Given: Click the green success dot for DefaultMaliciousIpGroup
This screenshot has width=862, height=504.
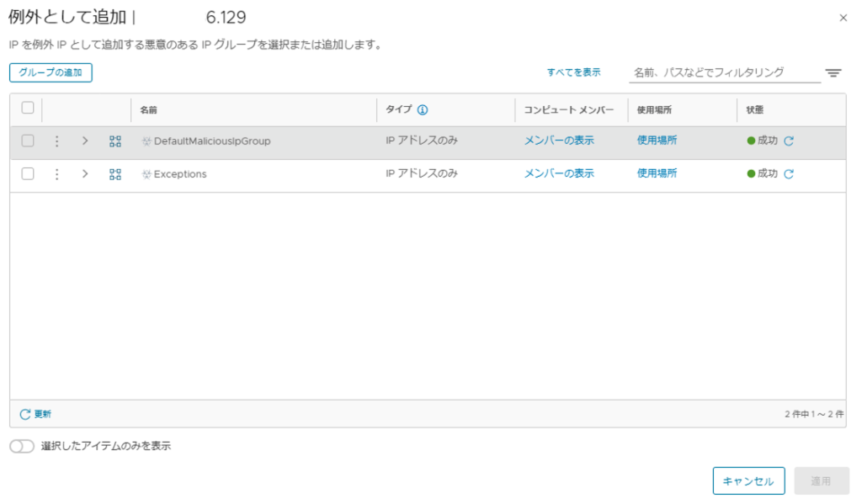Looking at the screenshot, I should pos(751,141).
